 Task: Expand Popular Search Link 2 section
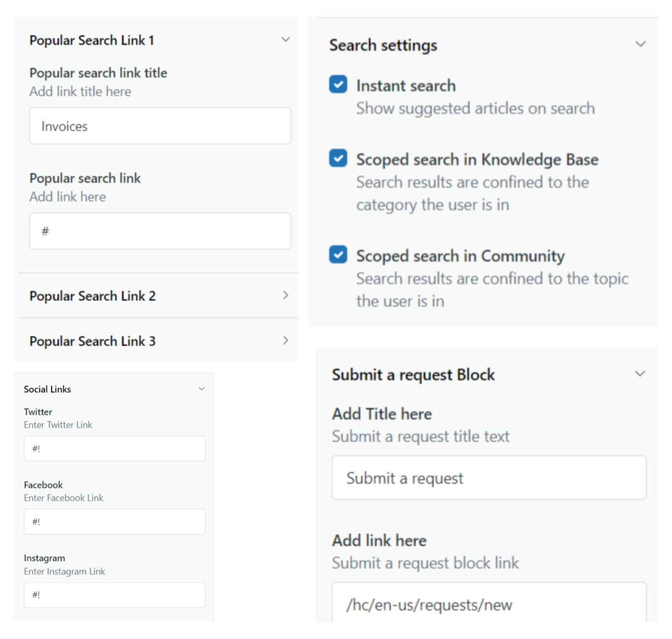285,295
